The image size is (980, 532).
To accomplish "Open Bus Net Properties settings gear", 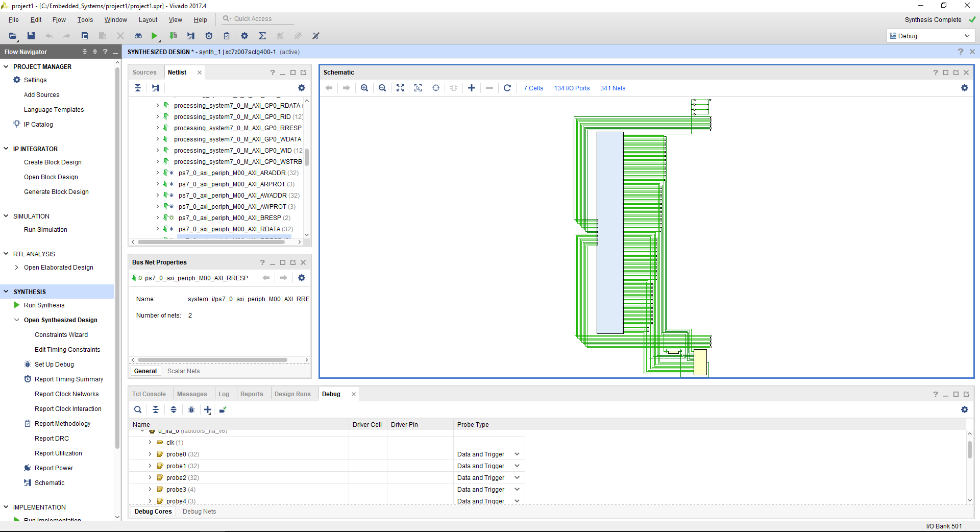I will [x=302, y=278].
